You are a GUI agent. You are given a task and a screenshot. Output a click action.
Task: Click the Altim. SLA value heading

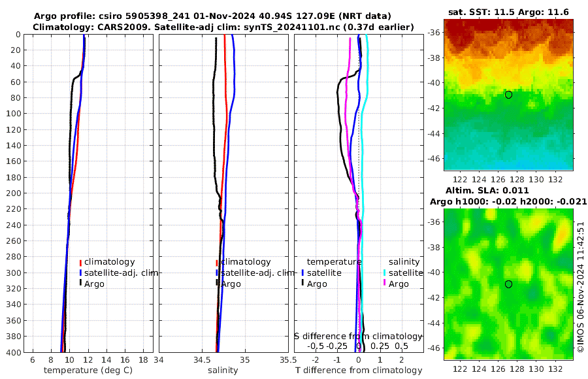[487, 190]
